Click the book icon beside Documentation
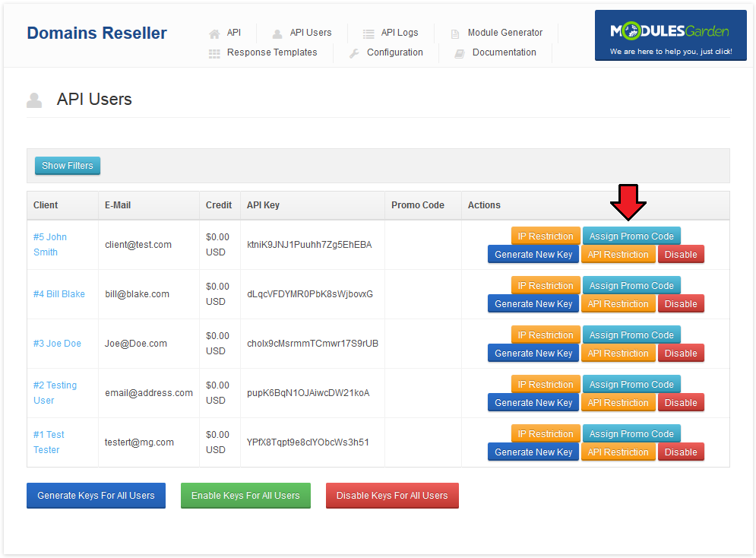756x558 pixels. [460, 53]
